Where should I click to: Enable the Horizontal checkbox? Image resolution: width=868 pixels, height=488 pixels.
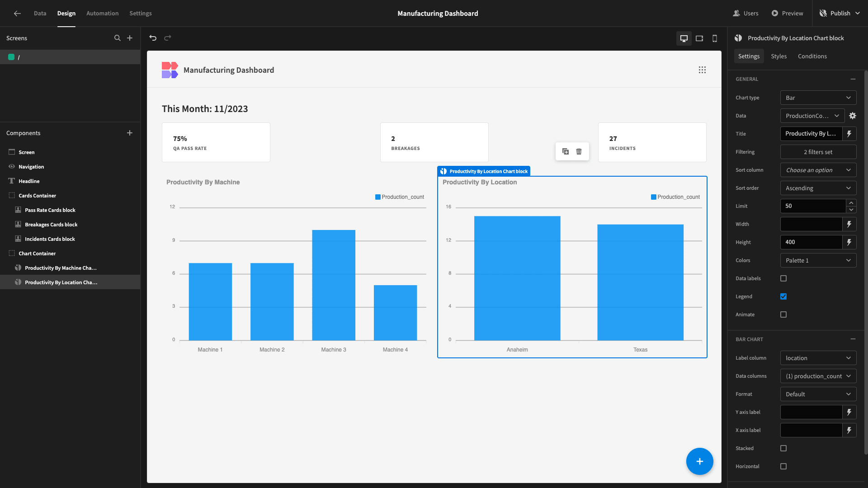[783, 466]
